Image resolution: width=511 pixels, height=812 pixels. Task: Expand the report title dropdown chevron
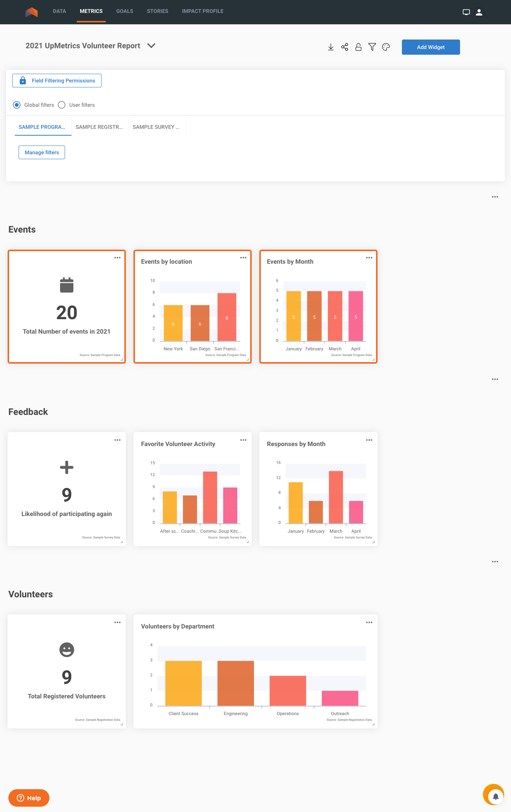coord(151,46)
